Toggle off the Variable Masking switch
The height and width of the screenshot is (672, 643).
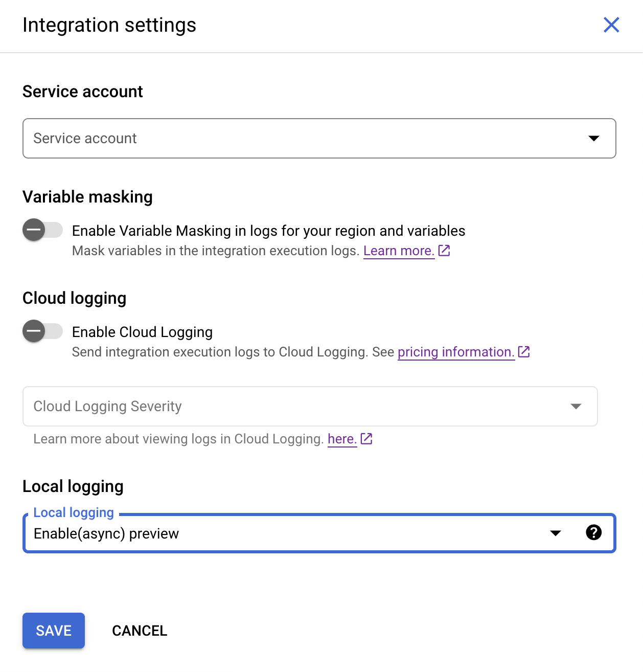point(42,230)
